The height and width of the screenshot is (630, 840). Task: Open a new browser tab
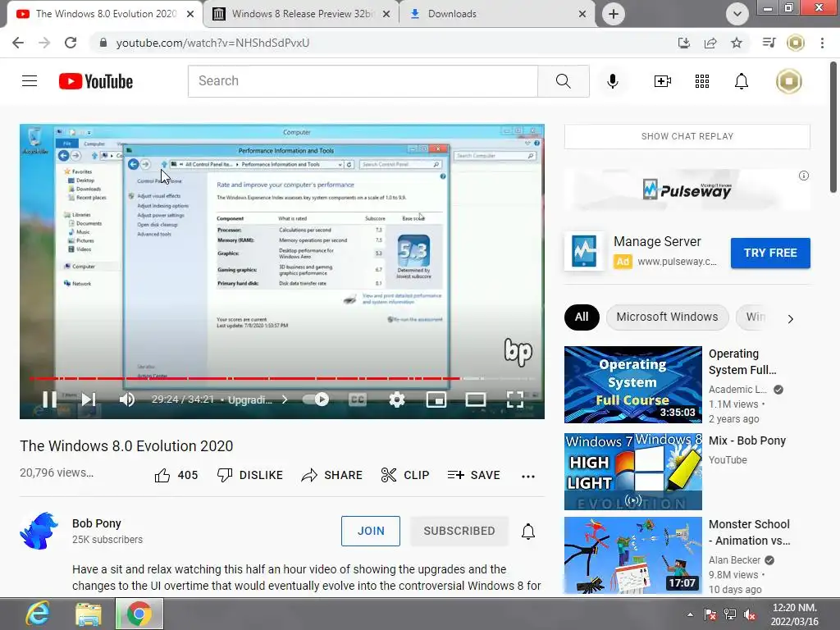tap(614, 14)
